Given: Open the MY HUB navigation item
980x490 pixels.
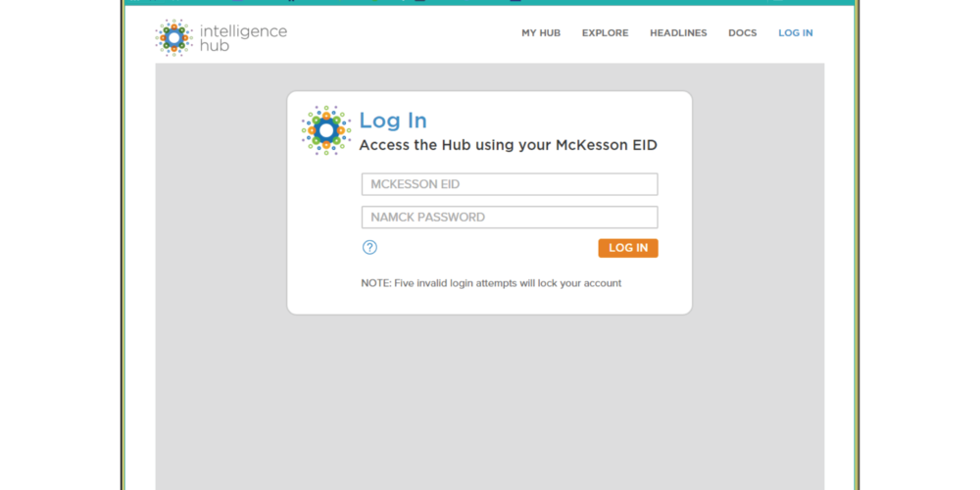Looking at the screenshot, I should click(x=540, y=33).
